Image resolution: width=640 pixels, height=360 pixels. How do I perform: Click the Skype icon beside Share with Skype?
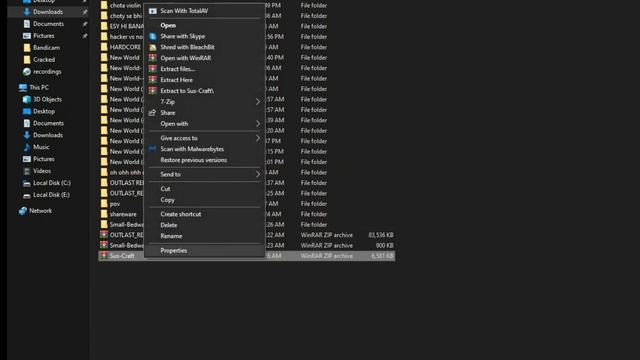pos(153,36)
